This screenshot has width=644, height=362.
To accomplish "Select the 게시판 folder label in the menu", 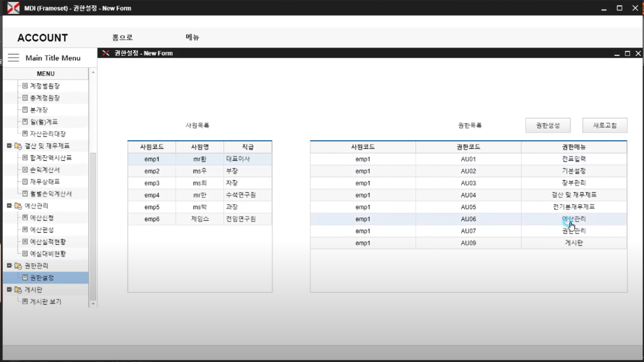I will [34, 290].
